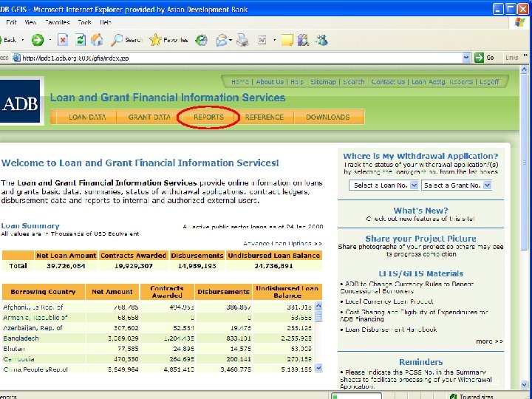Click the Bhutan country row text

click(14, 349)
